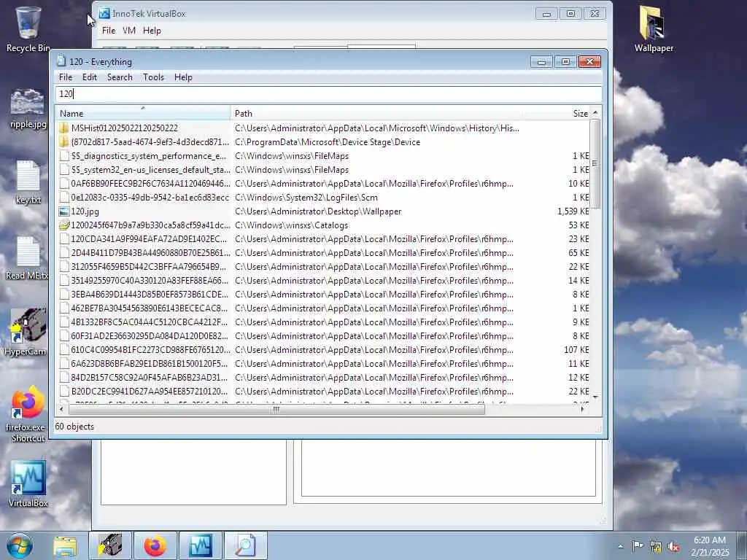Viewport: 747px width, 560px height.
Task: Switch to Firefox taskbar button
Action: click(x=155, y=545)
